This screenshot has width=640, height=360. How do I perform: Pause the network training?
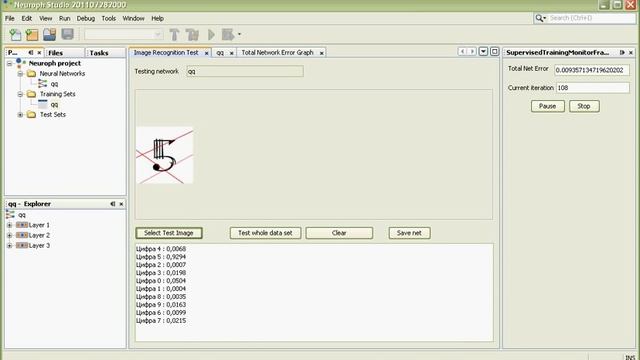(548, 106)
